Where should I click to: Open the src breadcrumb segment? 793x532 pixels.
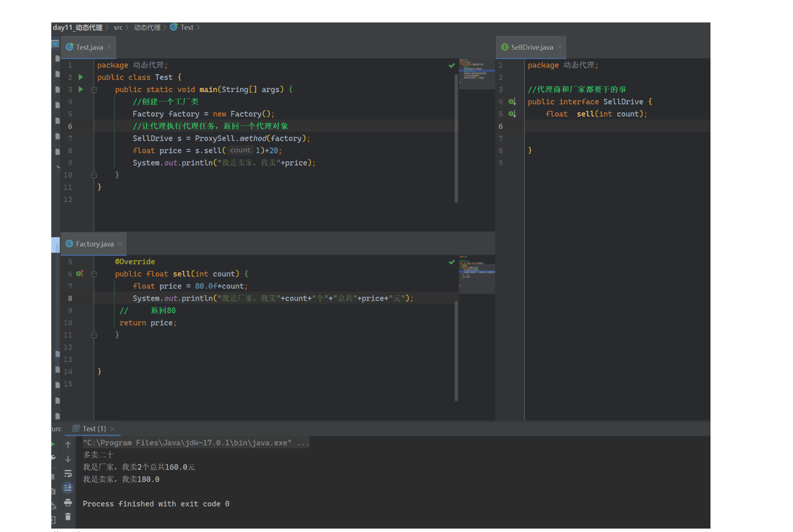[x=118, y=27]
